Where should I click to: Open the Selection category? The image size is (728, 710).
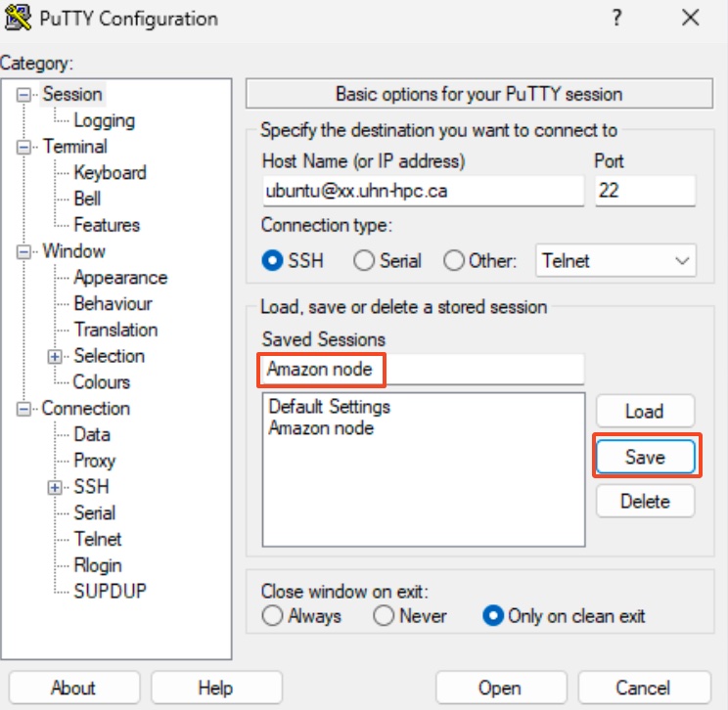pos(110,356)
